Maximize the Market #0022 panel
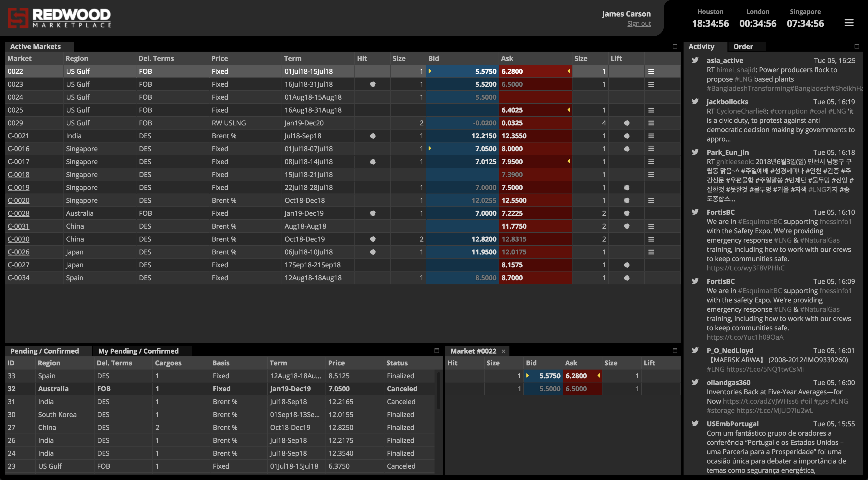Viewport: 868px width, 480px height. pos(675,351)
